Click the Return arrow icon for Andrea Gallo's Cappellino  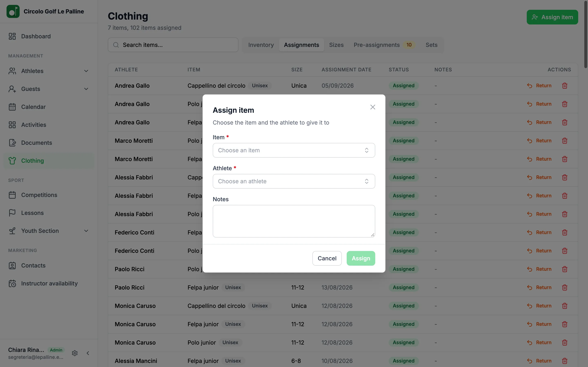pos(529,86)
